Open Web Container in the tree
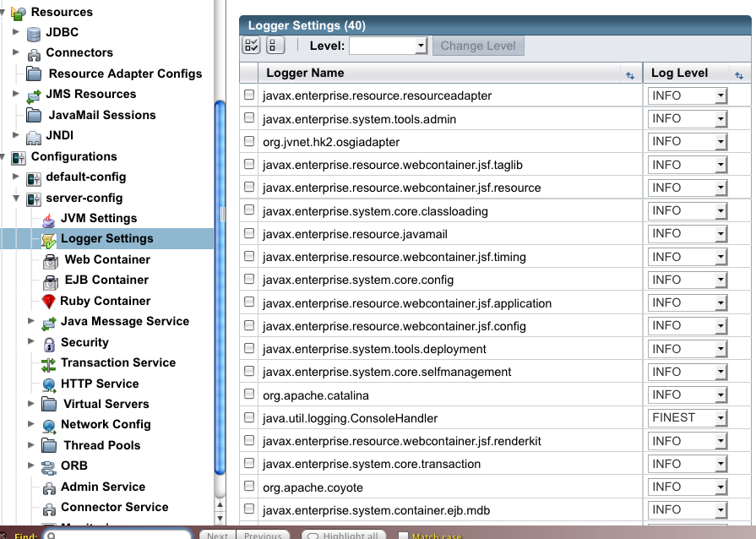 tap(106, 259)
